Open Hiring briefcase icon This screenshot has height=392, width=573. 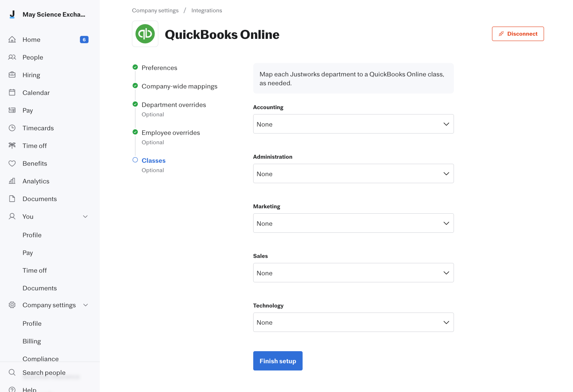[12, 75]
